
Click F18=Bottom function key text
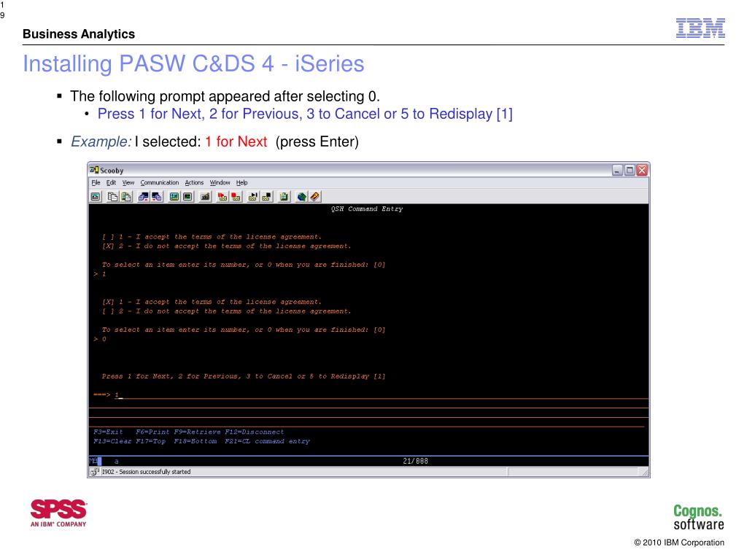click(x=195, y=441)
